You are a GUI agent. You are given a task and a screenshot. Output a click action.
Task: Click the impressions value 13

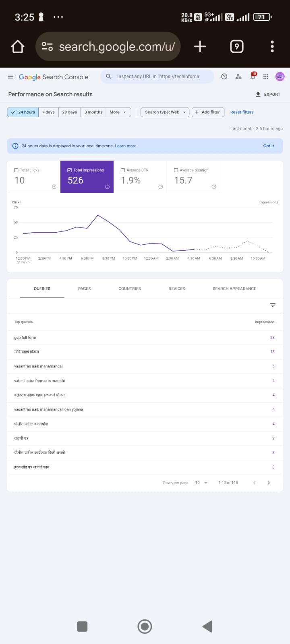coord(272,352)
